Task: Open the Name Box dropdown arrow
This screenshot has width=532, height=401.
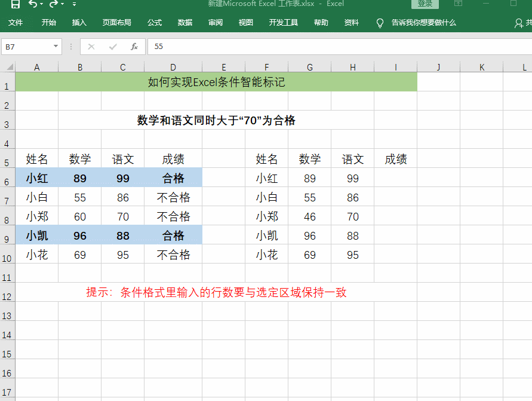Action: [x=56, y=46]
